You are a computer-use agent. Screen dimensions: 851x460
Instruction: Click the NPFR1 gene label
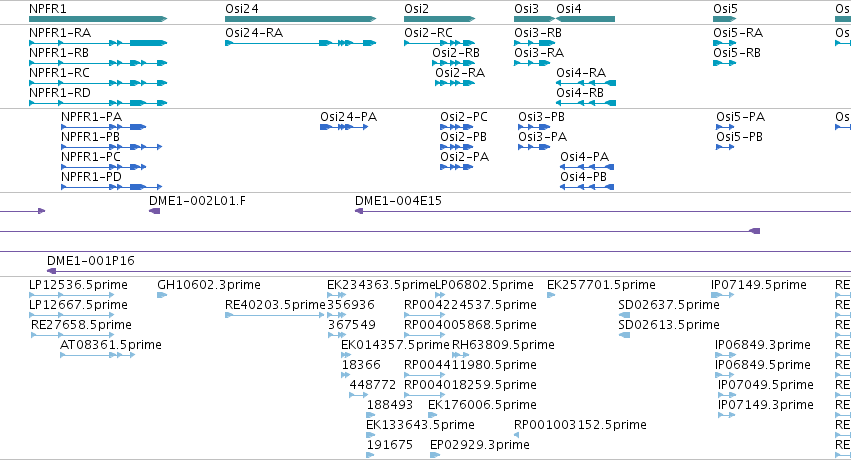point(48,9)
